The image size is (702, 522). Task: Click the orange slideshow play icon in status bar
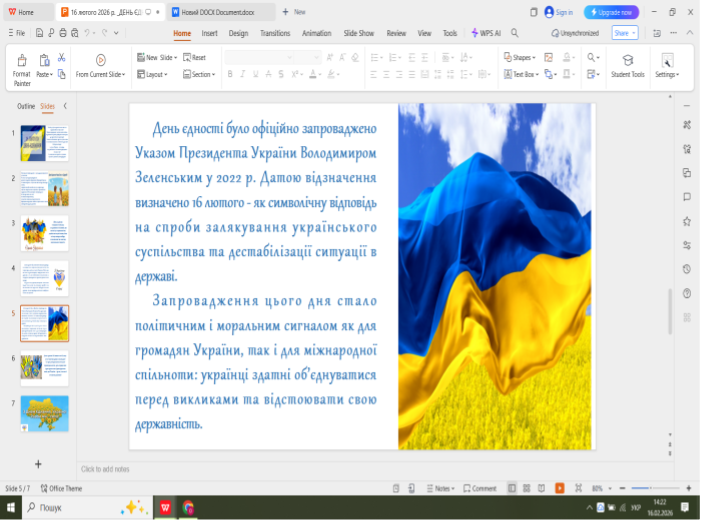[559, 488]
